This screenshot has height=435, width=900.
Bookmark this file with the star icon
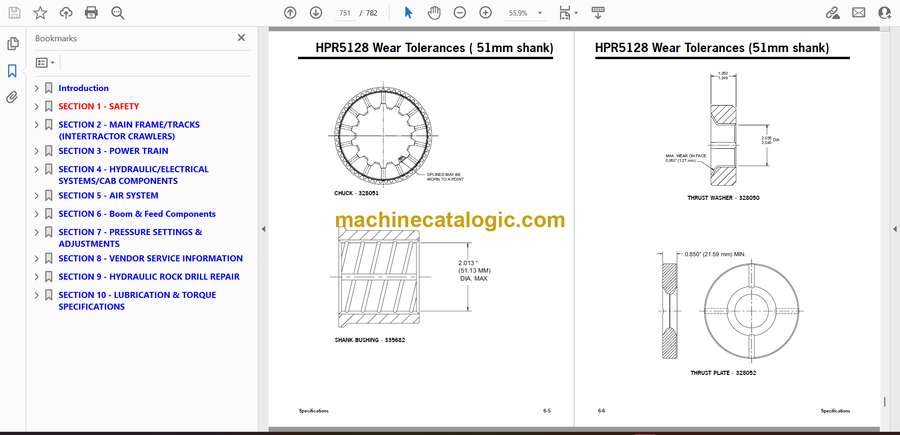[40, 13]
